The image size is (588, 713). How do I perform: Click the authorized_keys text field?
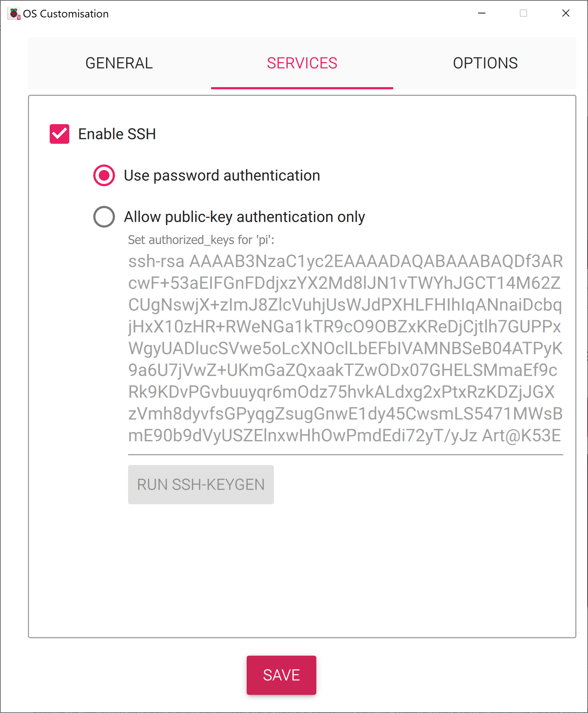345,349
